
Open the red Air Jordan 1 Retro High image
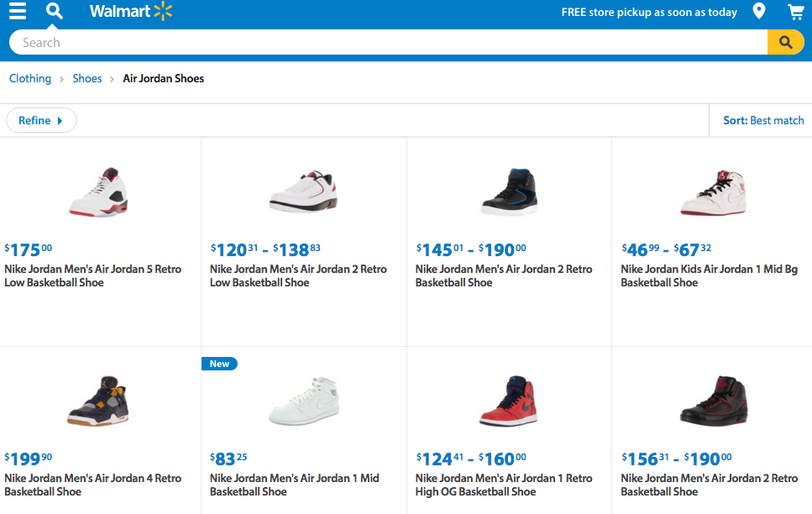[x=509, y=401]
